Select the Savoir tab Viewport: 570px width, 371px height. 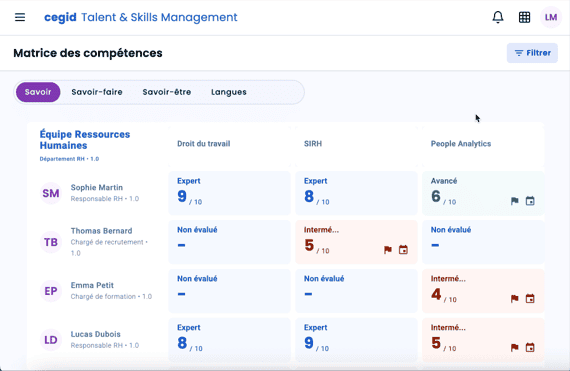38,92
